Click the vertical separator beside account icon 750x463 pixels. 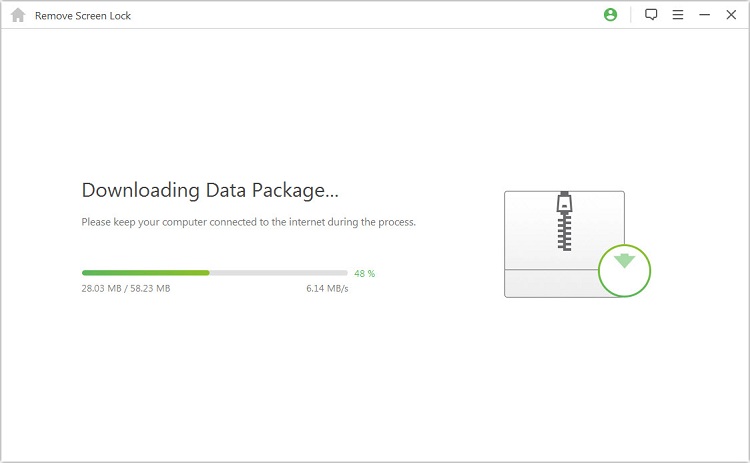[631, 15]
